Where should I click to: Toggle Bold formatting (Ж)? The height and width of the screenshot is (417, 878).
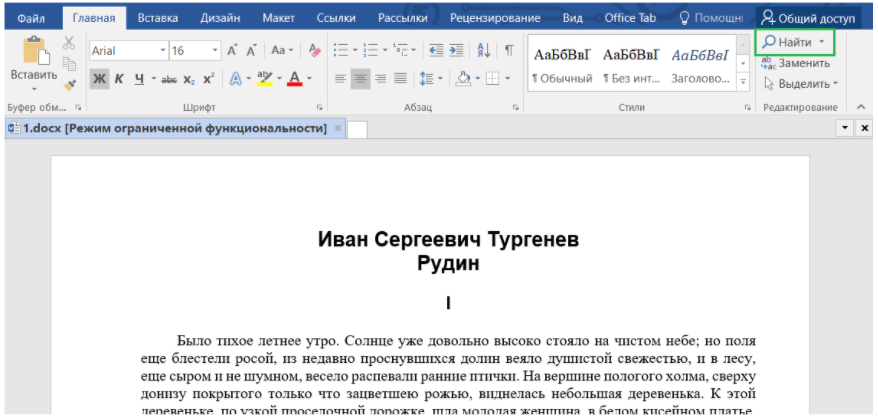[x=99, y=79]
